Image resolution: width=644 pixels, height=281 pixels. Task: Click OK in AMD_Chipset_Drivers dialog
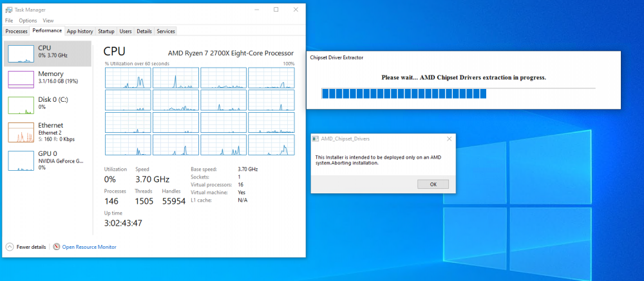[433, 184]
